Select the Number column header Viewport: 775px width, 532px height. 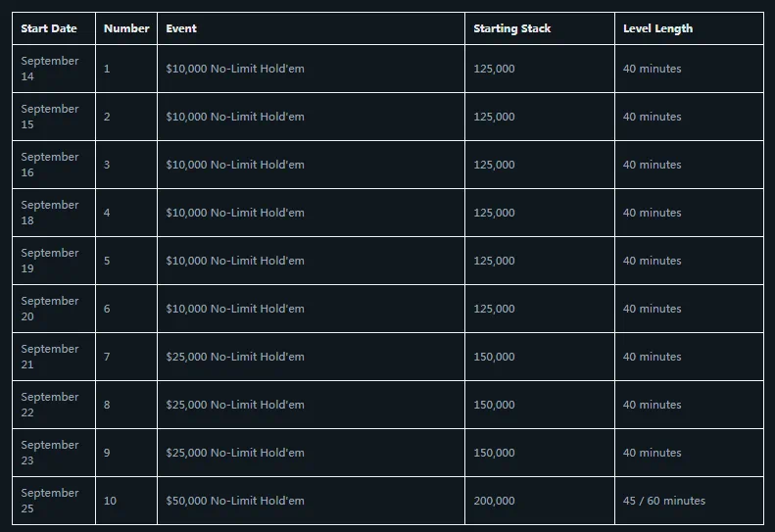pos(126,28)
